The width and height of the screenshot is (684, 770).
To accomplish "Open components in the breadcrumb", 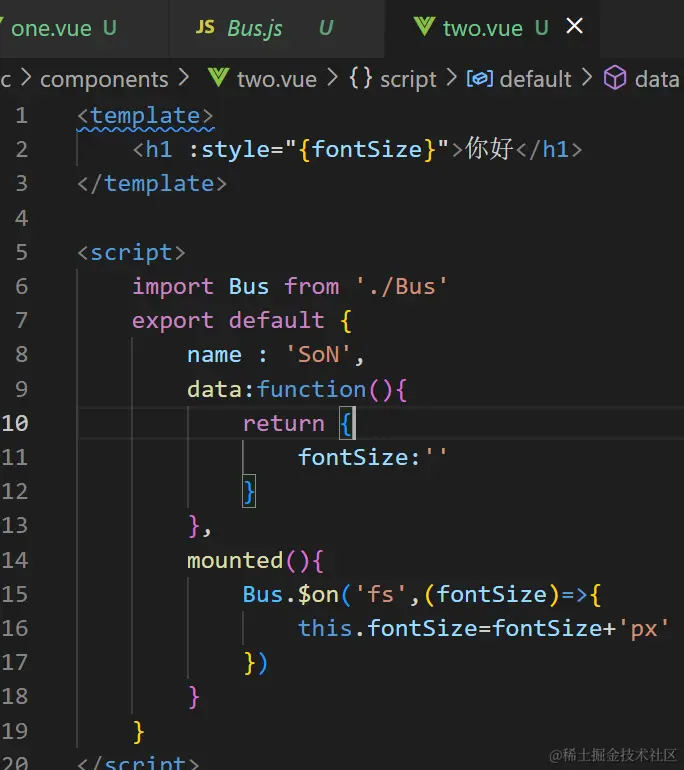I will coord(104,80).
